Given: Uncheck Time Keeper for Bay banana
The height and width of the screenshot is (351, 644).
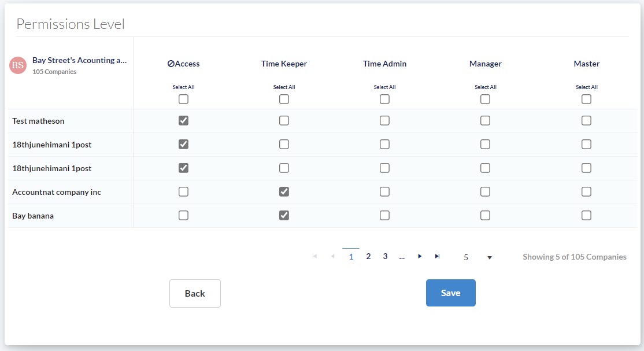Looking at the screenshot, I should click(x=284, y=215).
